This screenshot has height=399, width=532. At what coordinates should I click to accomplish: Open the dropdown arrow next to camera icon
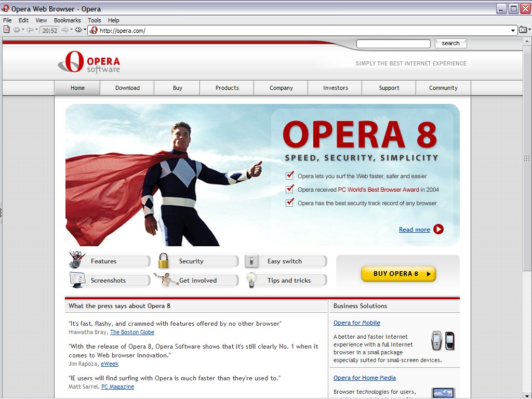pos(529,30)
